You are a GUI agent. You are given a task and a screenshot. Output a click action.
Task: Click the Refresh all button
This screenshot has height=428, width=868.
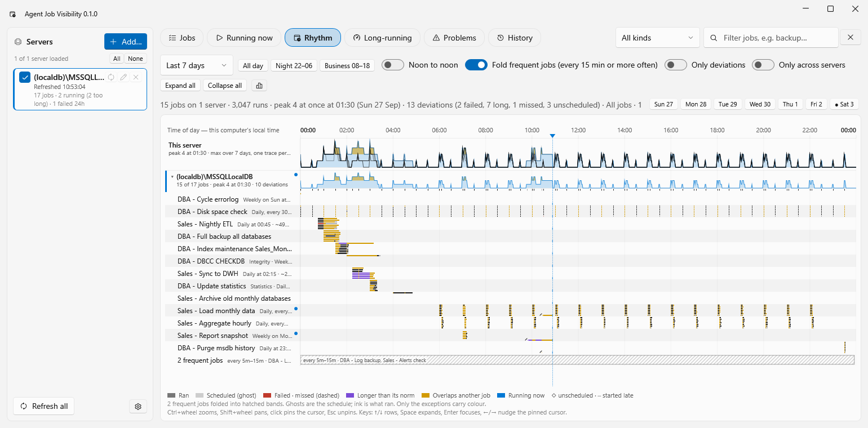[x=44, y=406]
